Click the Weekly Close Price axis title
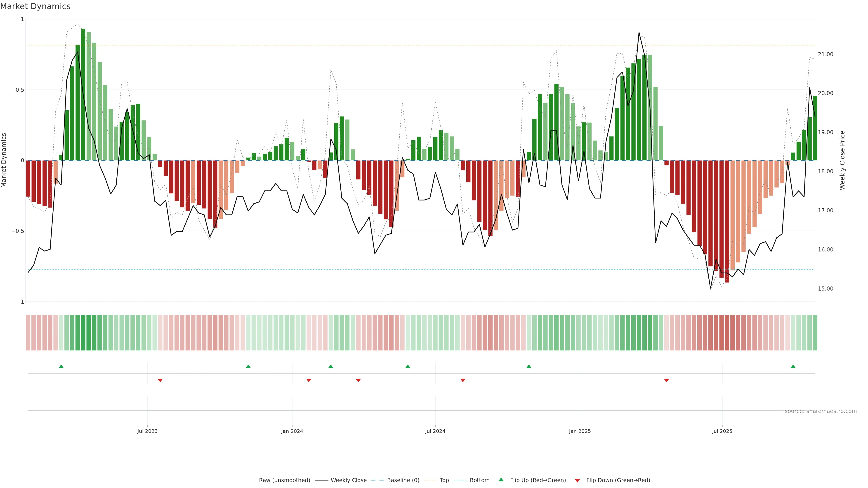This screenshot has height=488, width=868. (x=842, y=160)
